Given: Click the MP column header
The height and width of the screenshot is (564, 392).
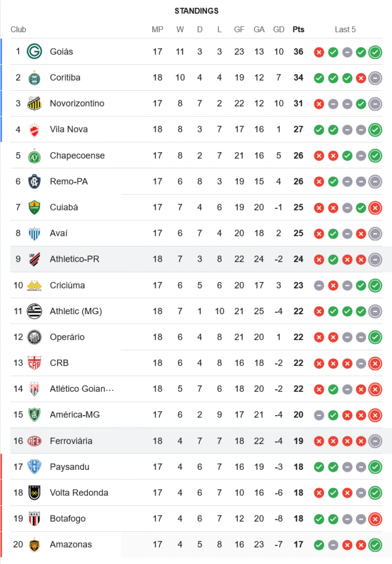Looking at the screenshot, I should [x=157, y=29].
